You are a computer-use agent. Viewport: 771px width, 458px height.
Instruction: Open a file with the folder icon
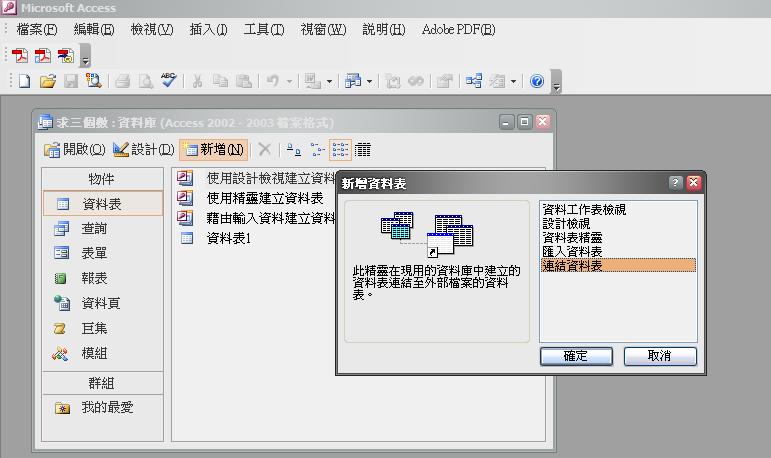coord(48,81)
